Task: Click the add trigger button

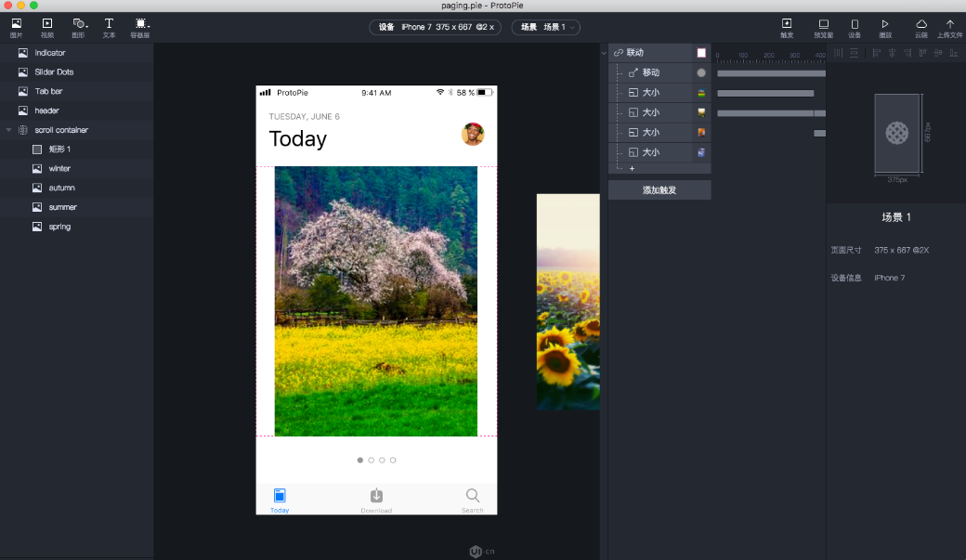Action: pos(659,189)
